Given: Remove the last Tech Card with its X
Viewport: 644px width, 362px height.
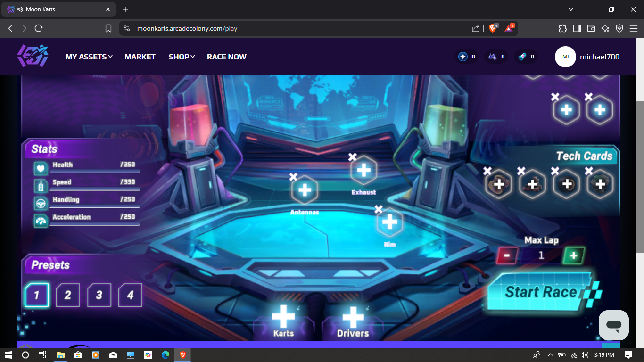Looking at the screenshot, I should (x=589, y=171).
